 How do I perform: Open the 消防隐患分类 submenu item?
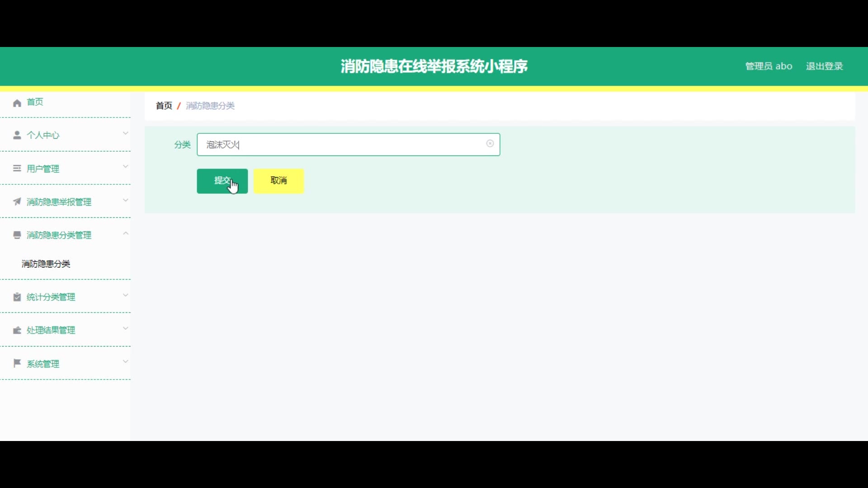point(46,264)
